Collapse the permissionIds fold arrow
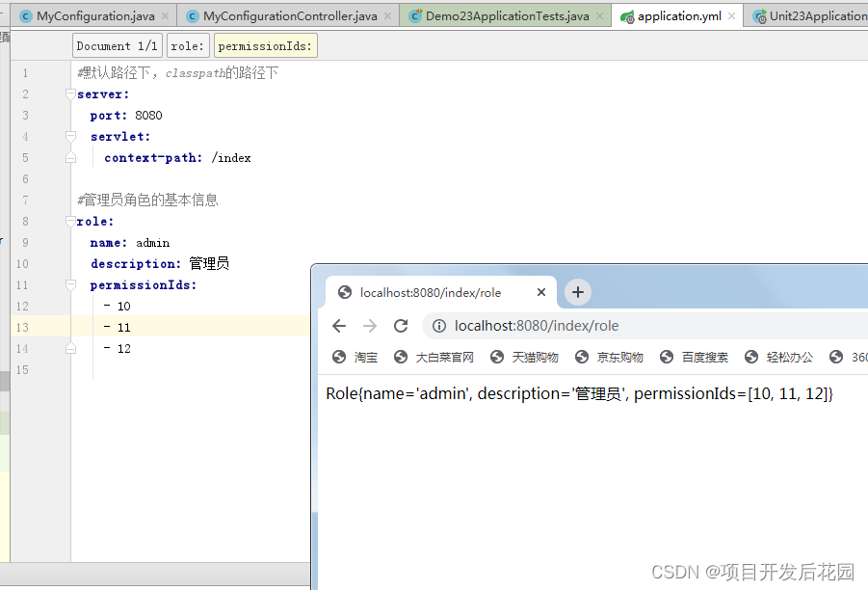 tap(69, 284)
